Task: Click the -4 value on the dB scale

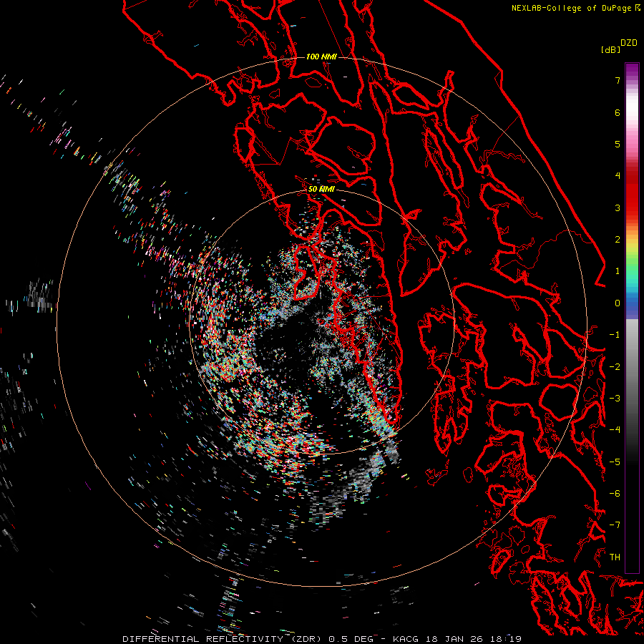Action: tap(615, 430)
